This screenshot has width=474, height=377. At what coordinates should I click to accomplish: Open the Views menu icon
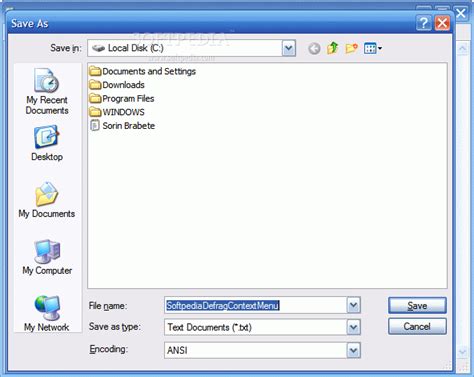pos(373,49)
